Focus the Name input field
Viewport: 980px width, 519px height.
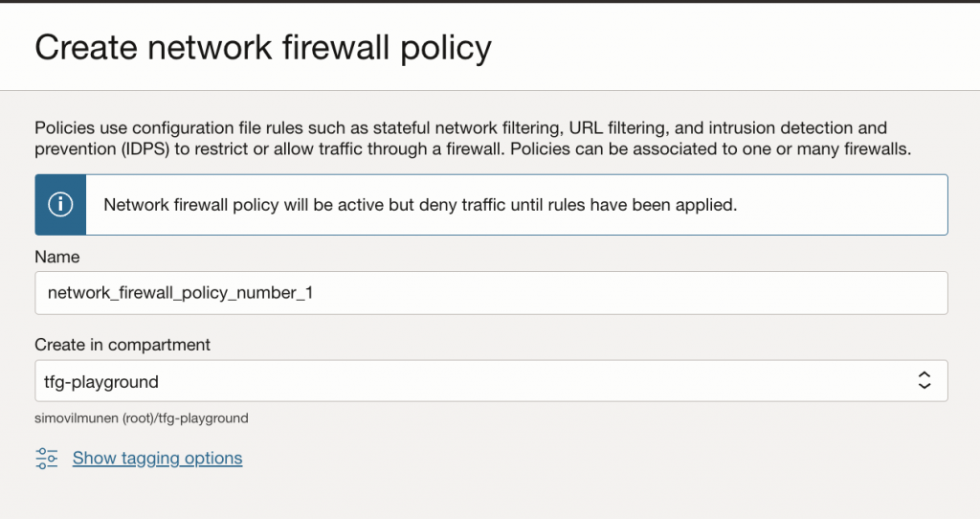coord(491,293)
